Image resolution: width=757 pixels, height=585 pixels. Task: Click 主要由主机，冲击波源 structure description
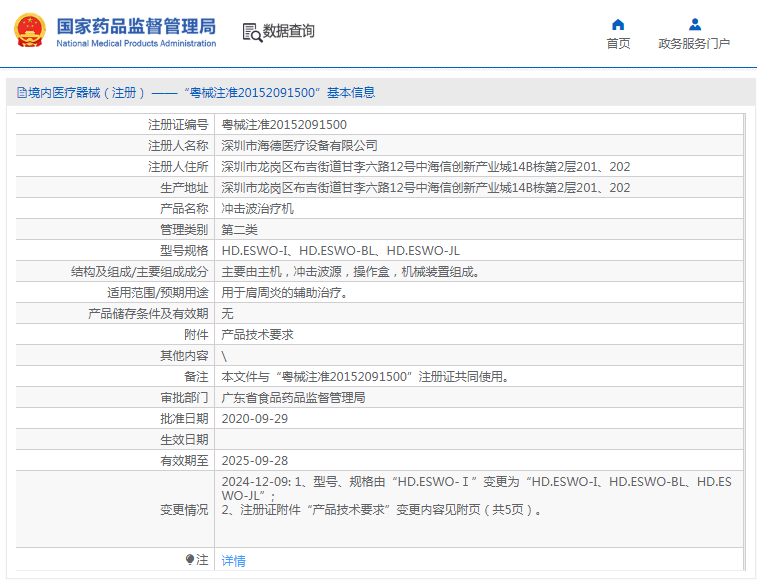click(351, 272)
